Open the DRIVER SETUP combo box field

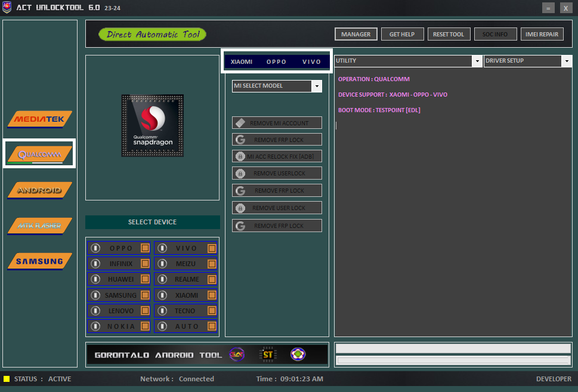(528, 61)
